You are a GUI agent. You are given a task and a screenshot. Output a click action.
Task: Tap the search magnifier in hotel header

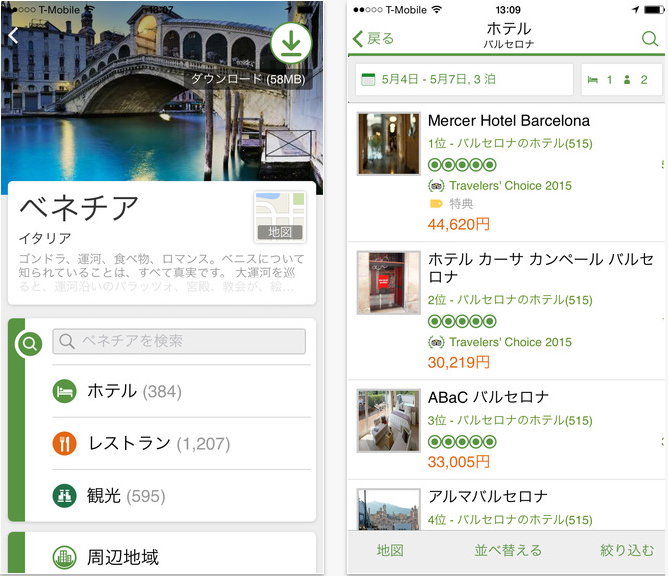[650, 39]
